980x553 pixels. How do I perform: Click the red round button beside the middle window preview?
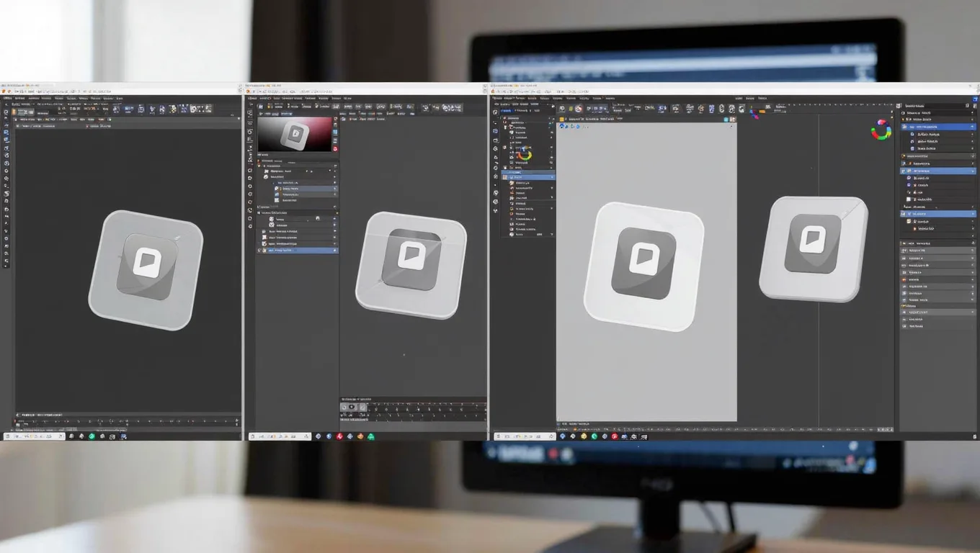tap(335, 148)
